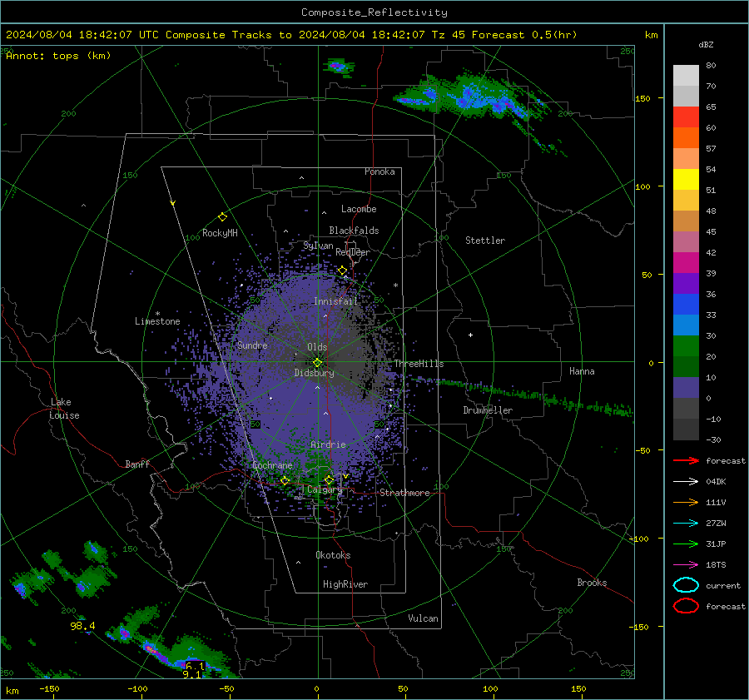The width and height of the screenshot is (749, 700).
Task: Select the blue 36-33 dBZ swatch
Action: (x=686, y=304)
